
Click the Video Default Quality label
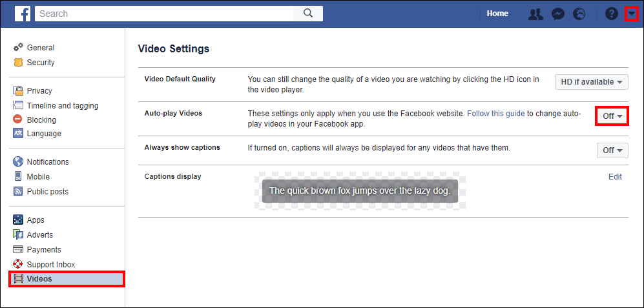(180, 79)
